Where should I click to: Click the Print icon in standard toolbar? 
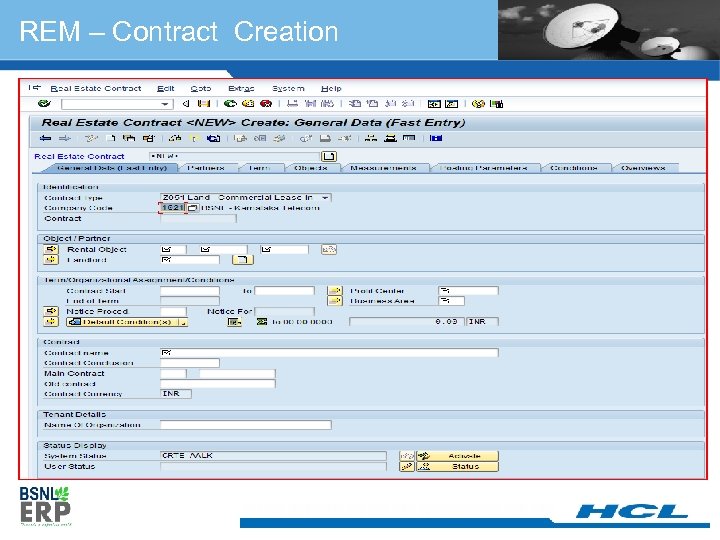pyautogui.click(x=292, y=104)
